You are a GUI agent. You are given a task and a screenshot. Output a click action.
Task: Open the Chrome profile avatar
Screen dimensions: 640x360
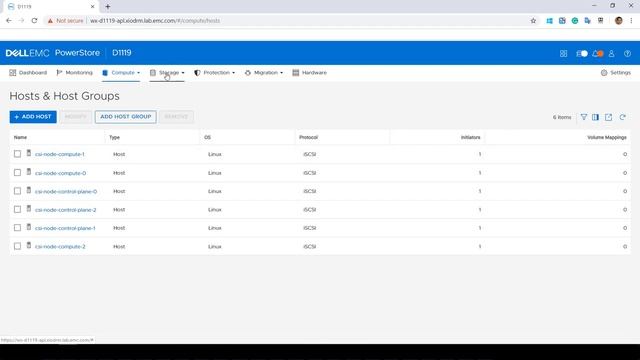(x=618, y=21)
